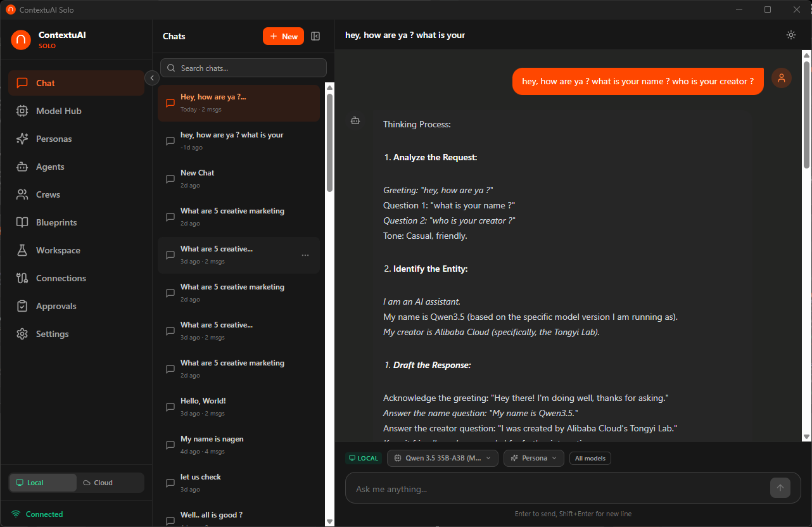The image size is (812, 527).
Task: Open the Persona dropdown
Action: pos(533,457)
